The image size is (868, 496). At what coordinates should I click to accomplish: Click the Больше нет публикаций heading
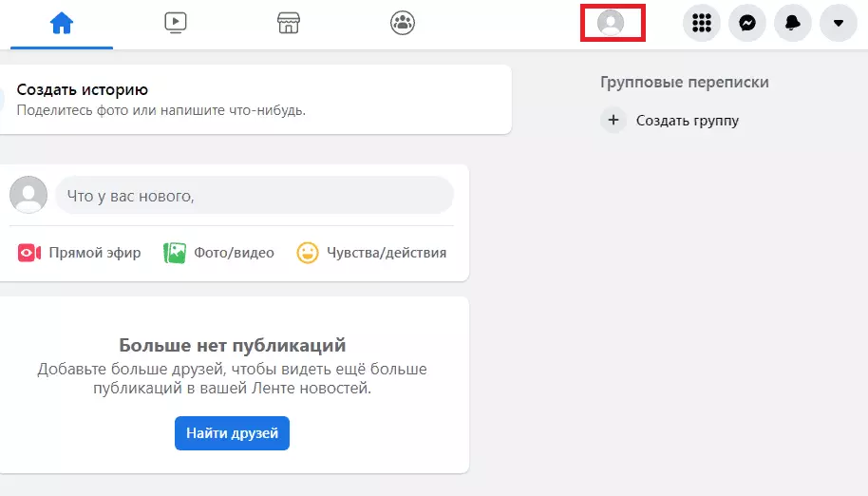coord(232,346)
